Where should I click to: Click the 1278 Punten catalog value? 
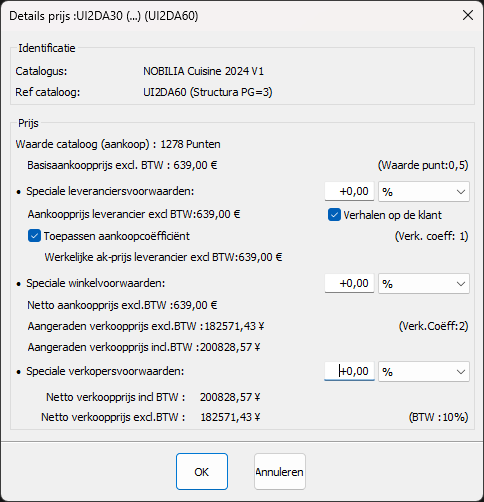tap(190, 144)
